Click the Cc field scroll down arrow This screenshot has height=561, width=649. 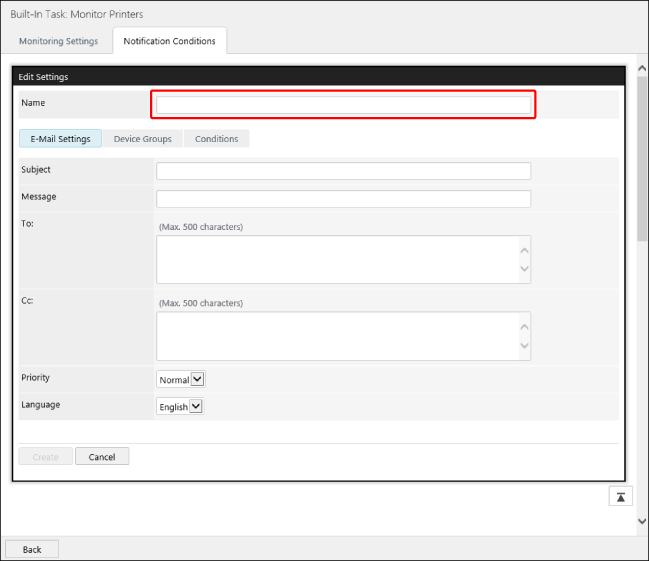pyautogui.click(x=525, y=346)
